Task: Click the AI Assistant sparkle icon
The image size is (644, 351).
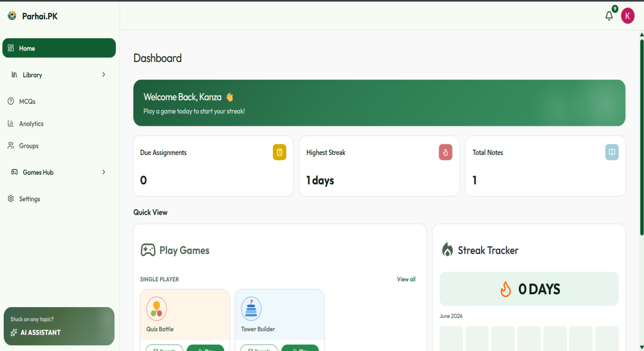Action: pos(14,332)
